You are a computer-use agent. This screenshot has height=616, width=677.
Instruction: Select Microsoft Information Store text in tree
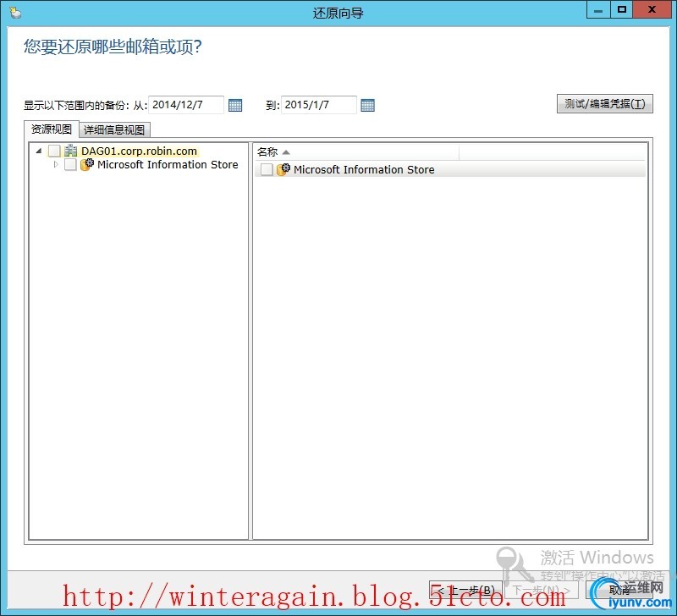[168, 164]
